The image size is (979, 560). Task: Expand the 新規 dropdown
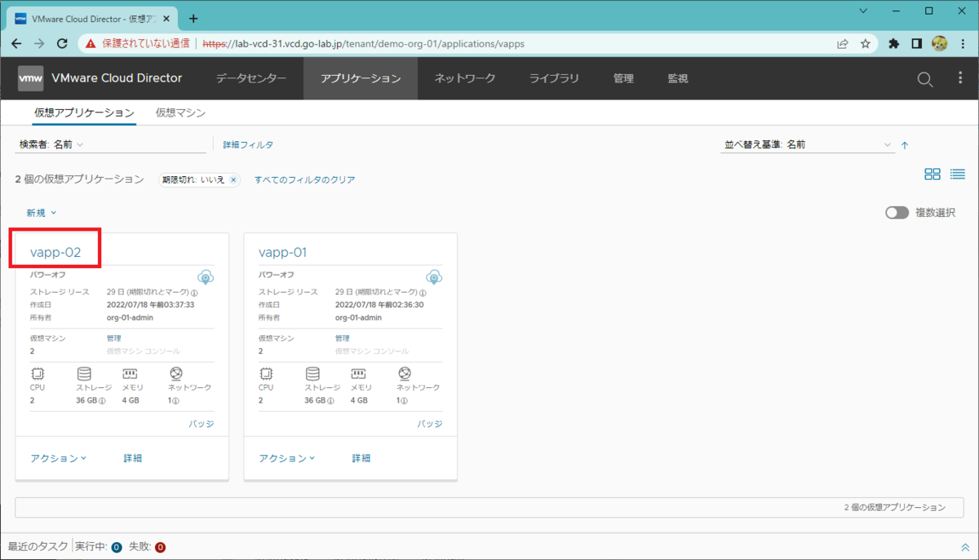coord(42,212)
